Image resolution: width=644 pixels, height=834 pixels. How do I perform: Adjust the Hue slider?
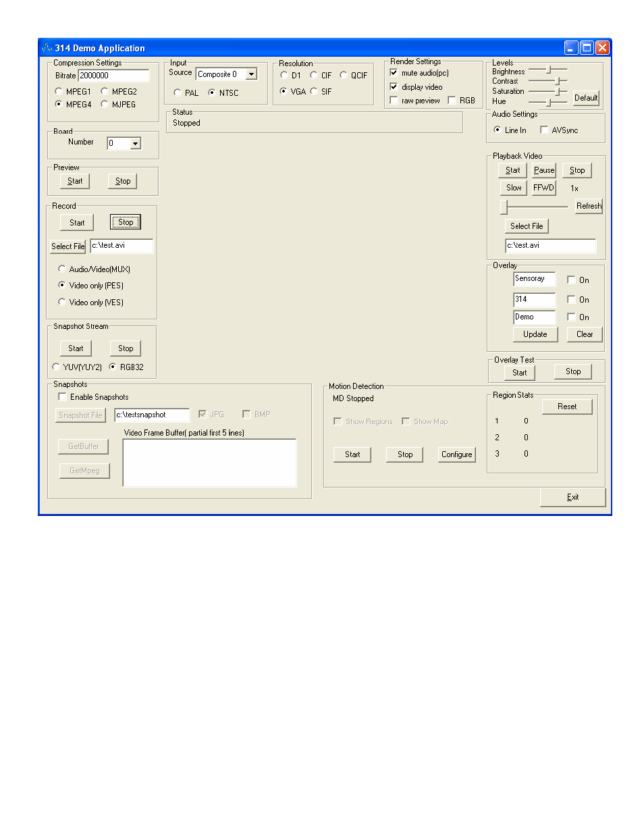tap(549, 102)
